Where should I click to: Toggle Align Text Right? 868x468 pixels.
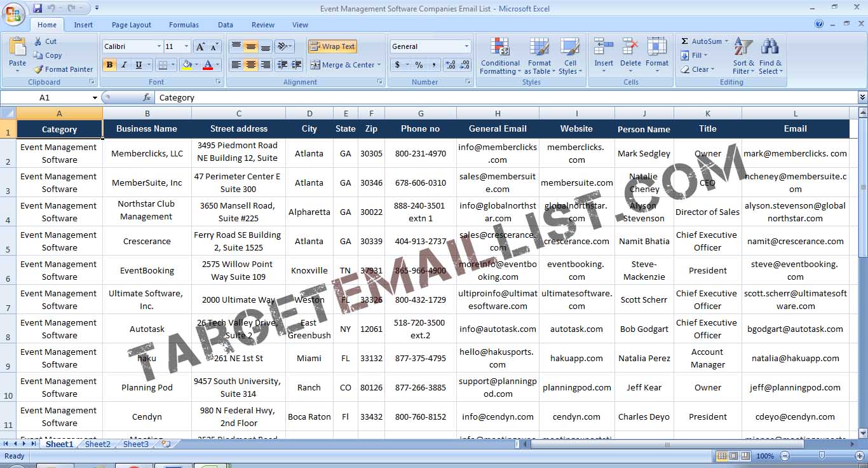(265, 65)
